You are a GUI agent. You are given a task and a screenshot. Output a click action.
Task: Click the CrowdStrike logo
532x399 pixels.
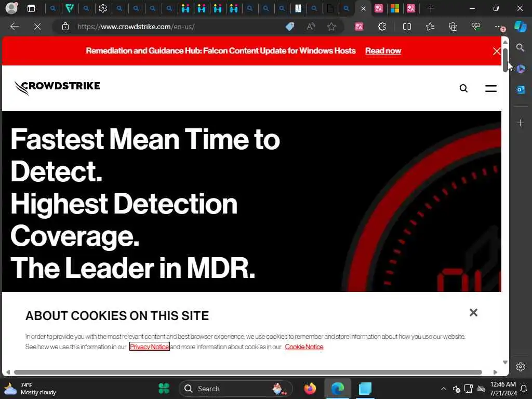click(x=57, y=87)
